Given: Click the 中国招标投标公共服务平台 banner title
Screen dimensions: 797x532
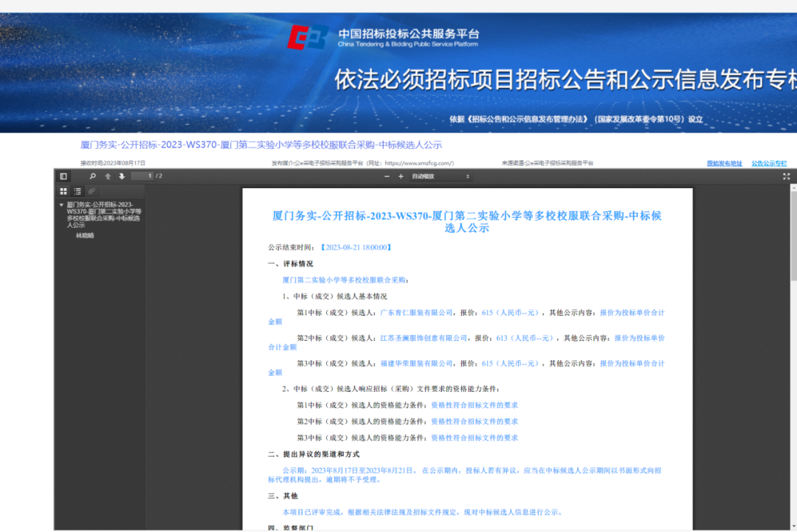Looking at the screenshot, I should tap(409, 33).
